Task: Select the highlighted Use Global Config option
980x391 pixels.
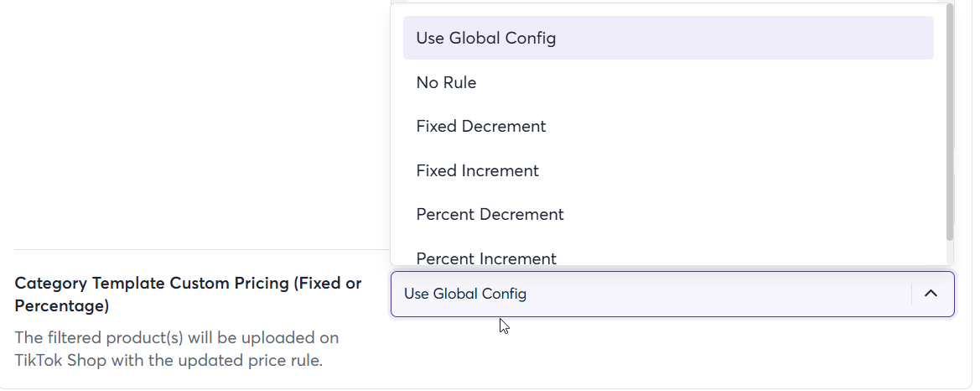Action: (x=486, y=38)
